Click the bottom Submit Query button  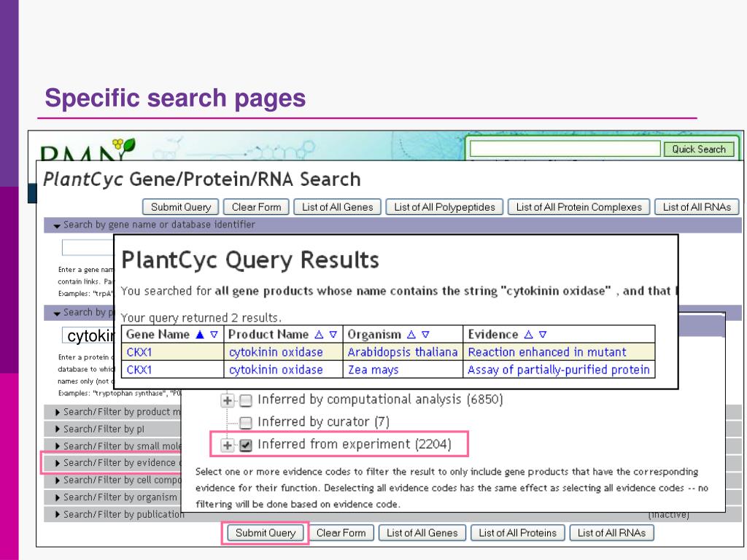(266, 533)
